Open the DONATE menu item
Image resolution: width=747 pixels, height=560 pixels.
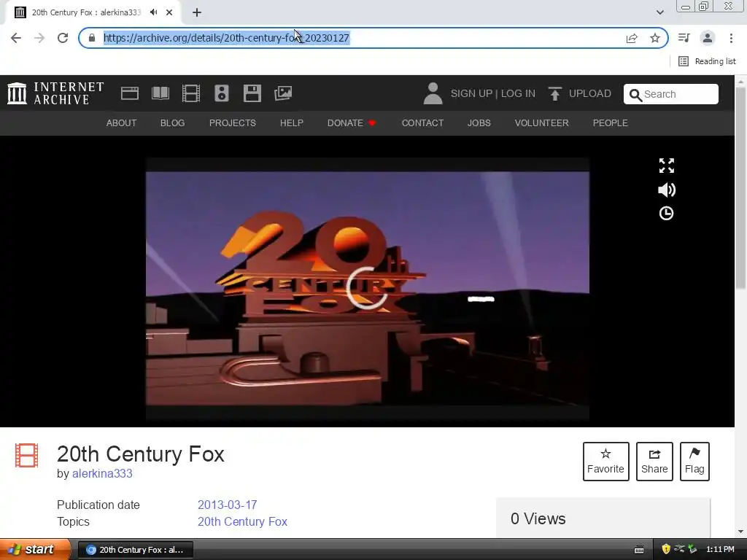352,122
